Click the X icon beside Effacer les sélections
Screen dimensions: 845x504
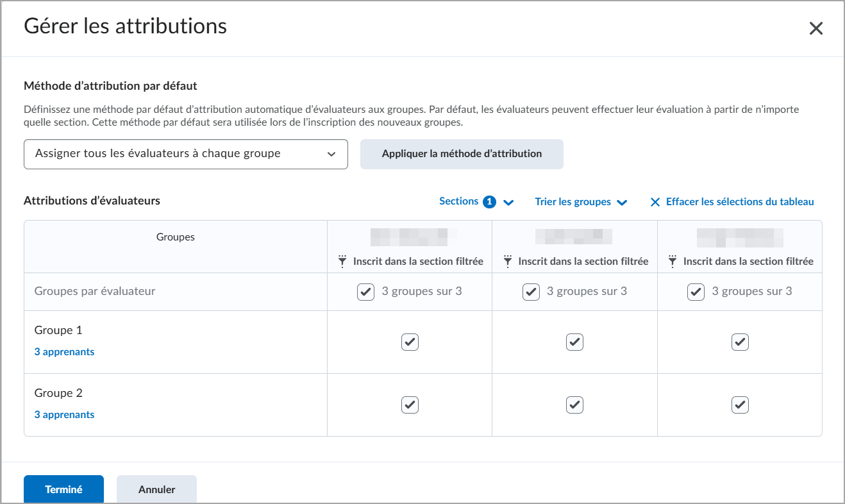pos(655,202)
